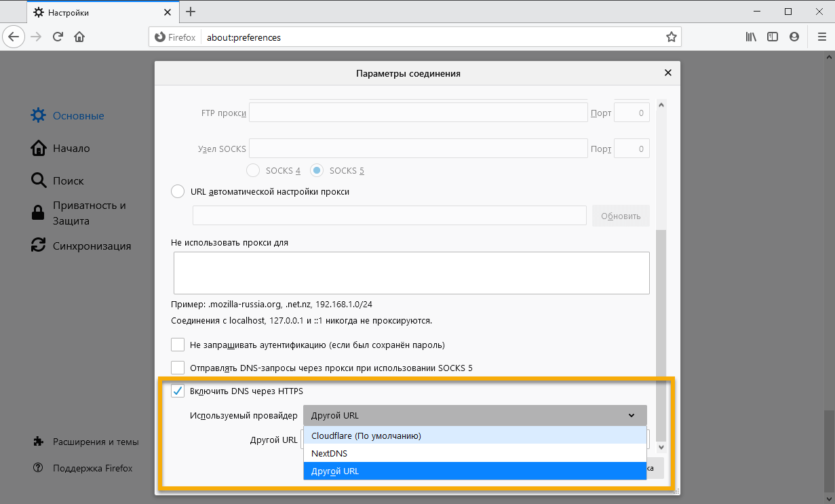Choose Другой URL in the dropdown list
Image resolution: width=835 pixels, height=504 pixels.
475,471
